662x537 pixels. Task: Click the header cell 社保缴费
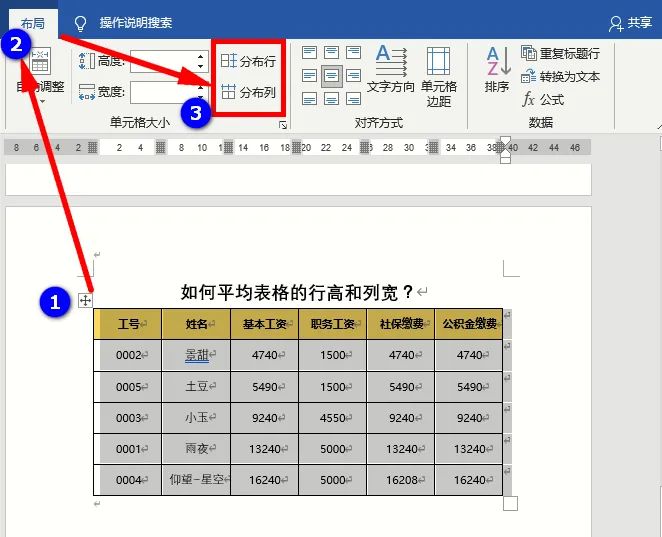point(401,324)
